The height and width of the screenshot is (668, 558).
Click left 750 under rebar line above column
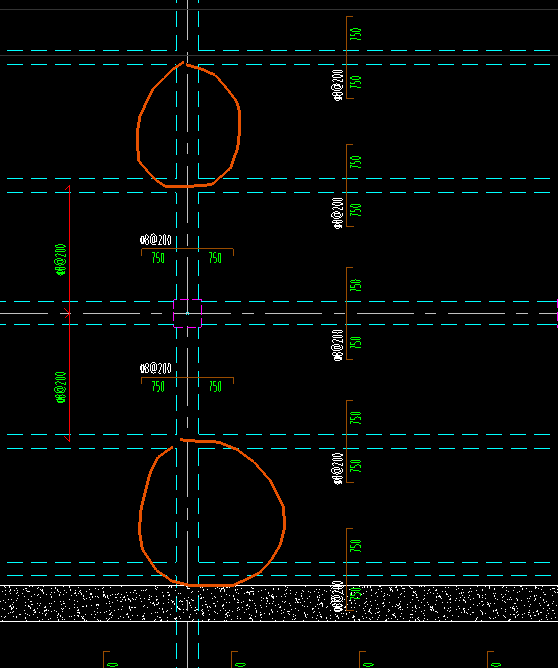pos(158,258)
